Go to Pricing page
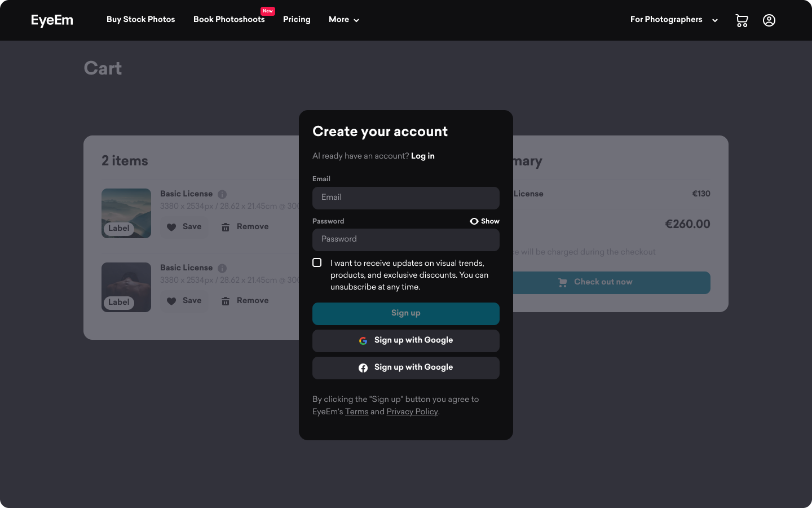 297,20
